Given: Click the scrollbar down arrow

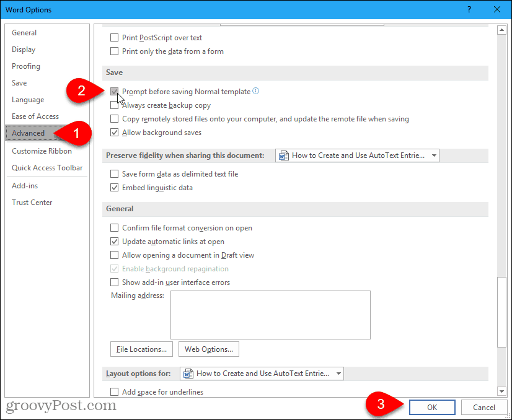Looking at the screenshot, I should click(x=501, y=390).
